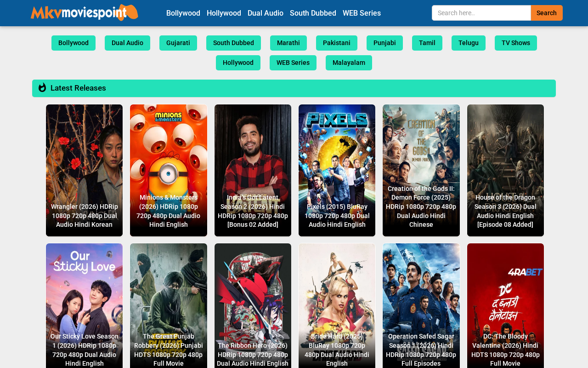The width and height of the screenshot is (588, 368).
Task: Click The Great Punjab Robbery title link
Action: pos(169,350)
